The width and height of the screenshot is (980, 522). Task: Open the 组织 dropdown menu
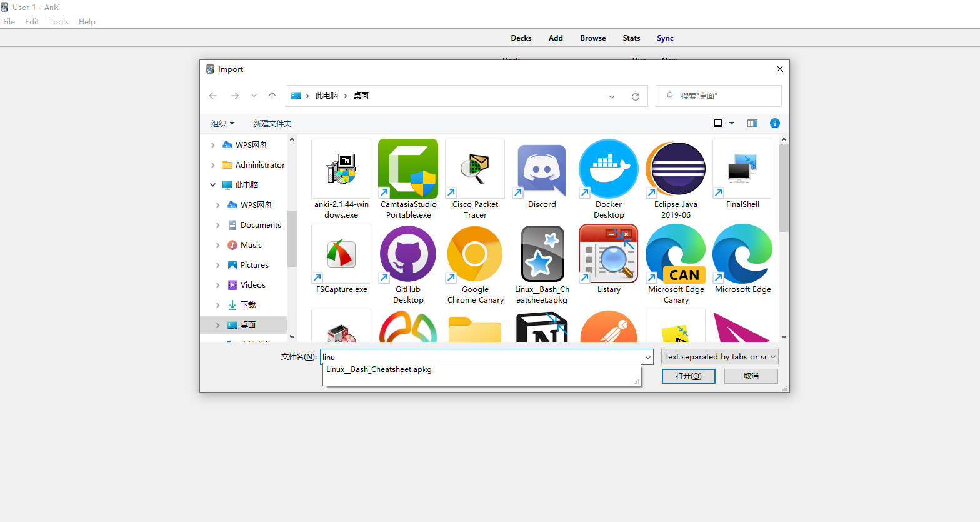pyautogui.click(x=223, y=123)
